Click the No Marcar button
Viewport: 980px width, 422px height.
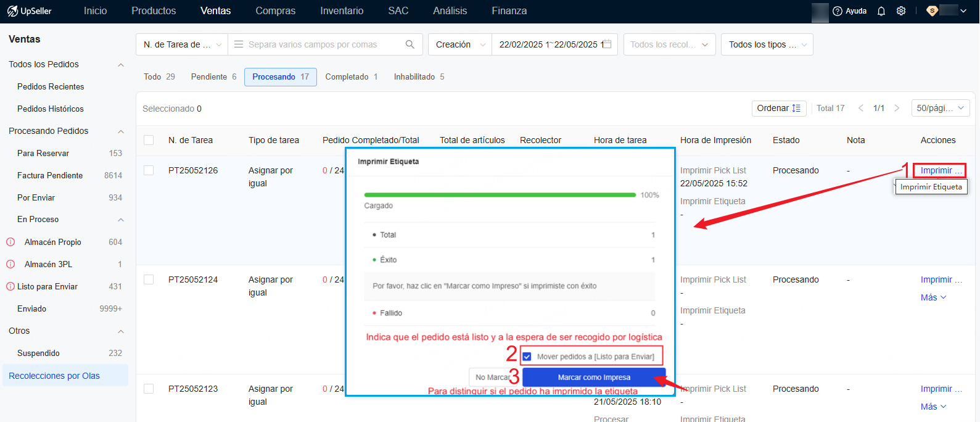tap(494, 377)
